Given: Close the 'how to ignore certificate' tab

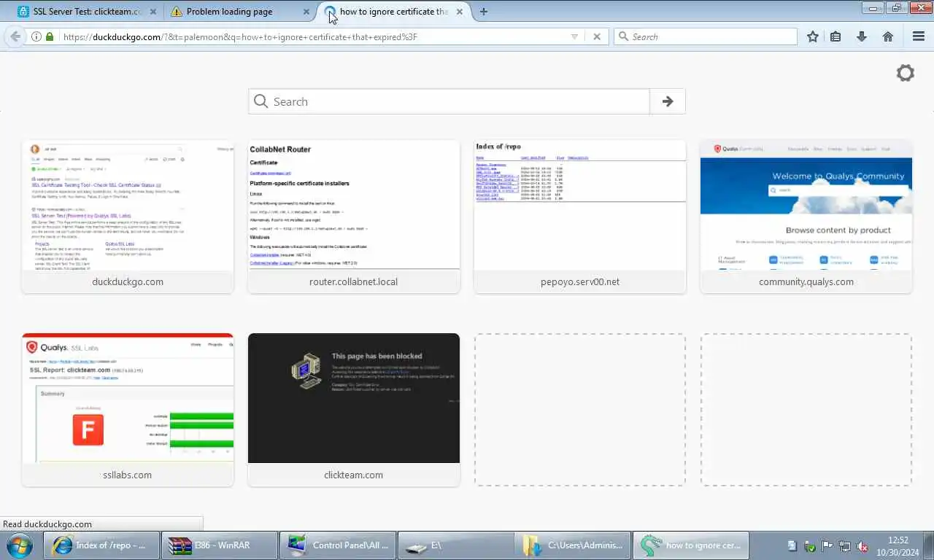Looking at the screenshot, I should [x=459, y=12].
